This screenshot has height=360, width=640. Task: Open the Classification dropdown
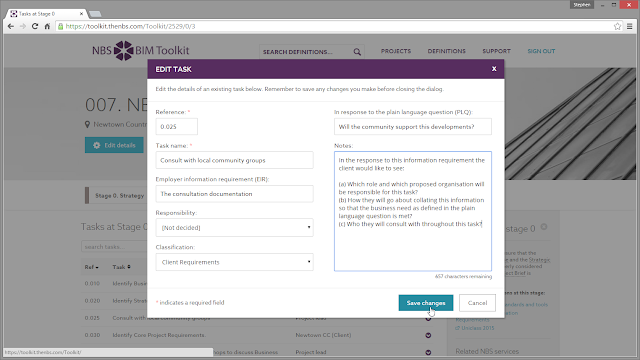pos(234,262)
